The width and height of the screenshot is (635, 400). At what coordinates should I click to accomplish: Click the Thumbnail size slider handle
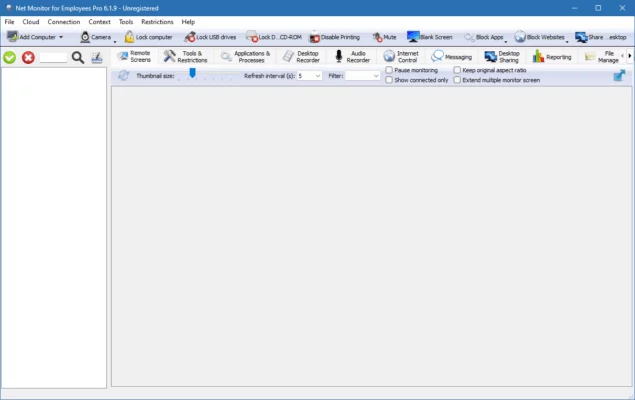point(192,73)
